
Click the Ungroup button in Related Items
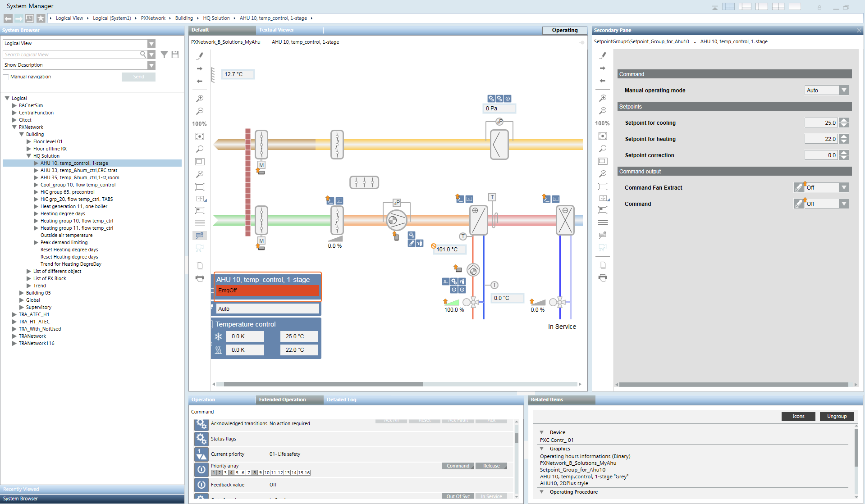pyautogui.click(x=837, y=416)
